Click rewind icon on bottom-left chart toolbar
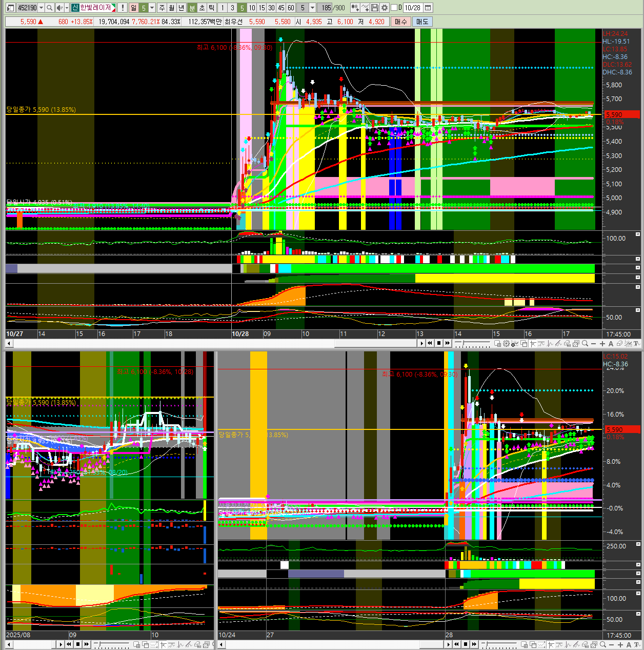Image resolution: width=644 pixels, height=650 pixels. [69, 644]
